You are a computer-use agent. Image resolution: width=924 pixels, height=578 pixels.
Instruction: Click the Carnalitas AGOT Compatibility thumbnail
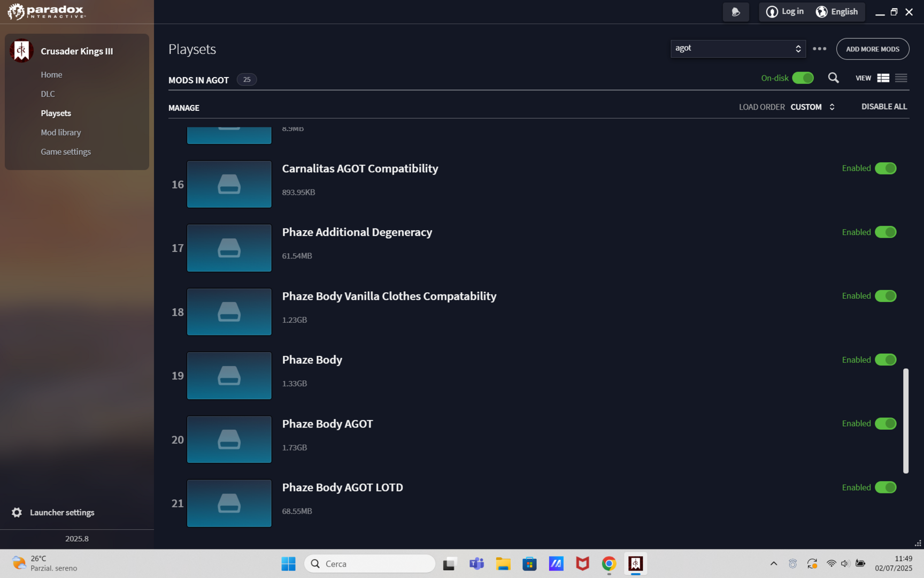(229, 184)
